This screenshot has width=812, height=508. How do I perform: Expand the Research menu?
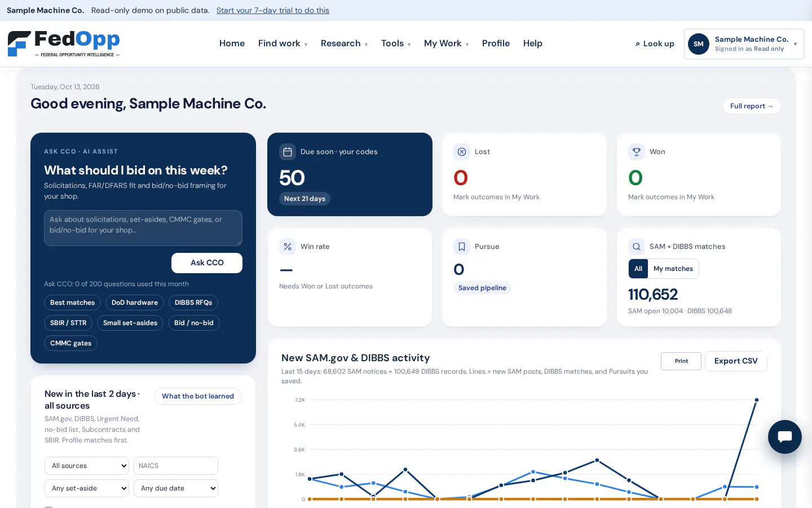(344, 43)
